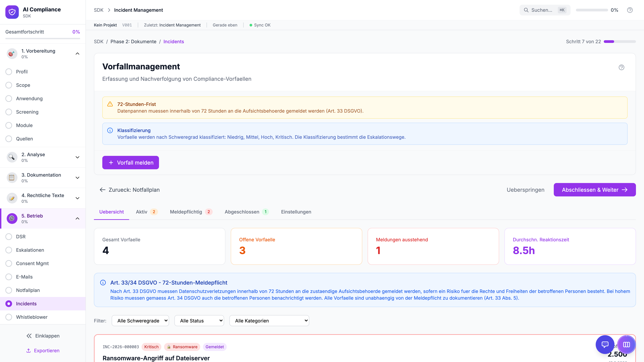Open the columns panel floating button
The width and height of the screenshot is (644, 362).
pos(626,345)
